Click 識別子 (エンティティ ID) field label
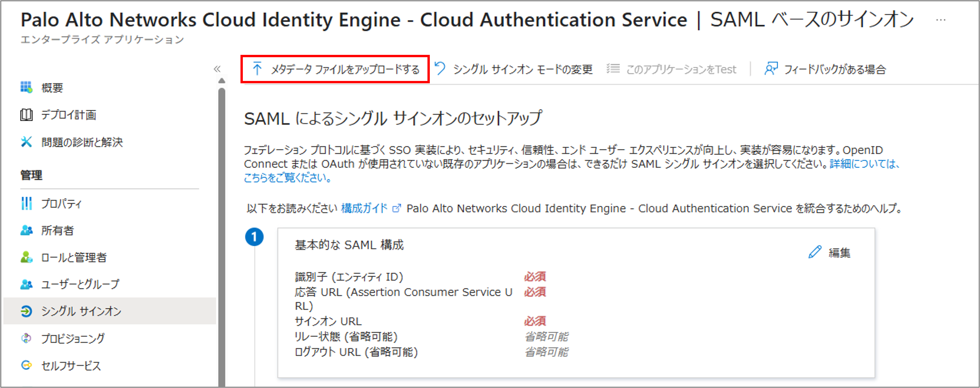 (x=349, y=277)
